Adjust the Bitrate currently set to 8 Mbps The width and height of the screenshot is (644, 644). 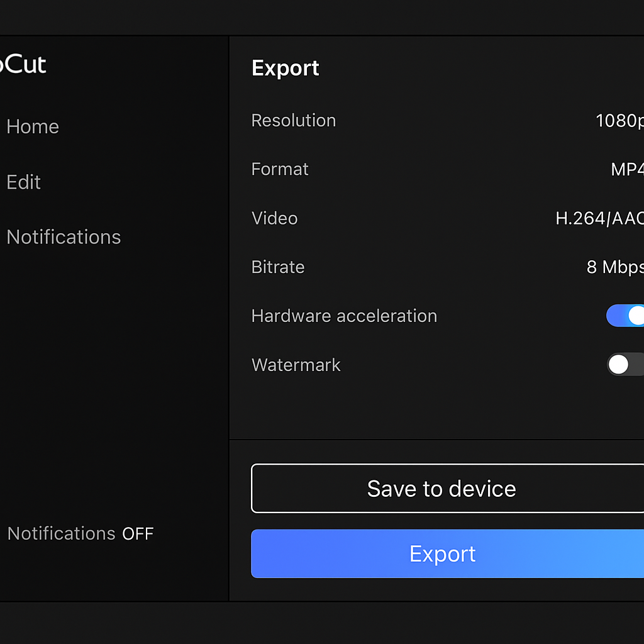pos(614,267)
